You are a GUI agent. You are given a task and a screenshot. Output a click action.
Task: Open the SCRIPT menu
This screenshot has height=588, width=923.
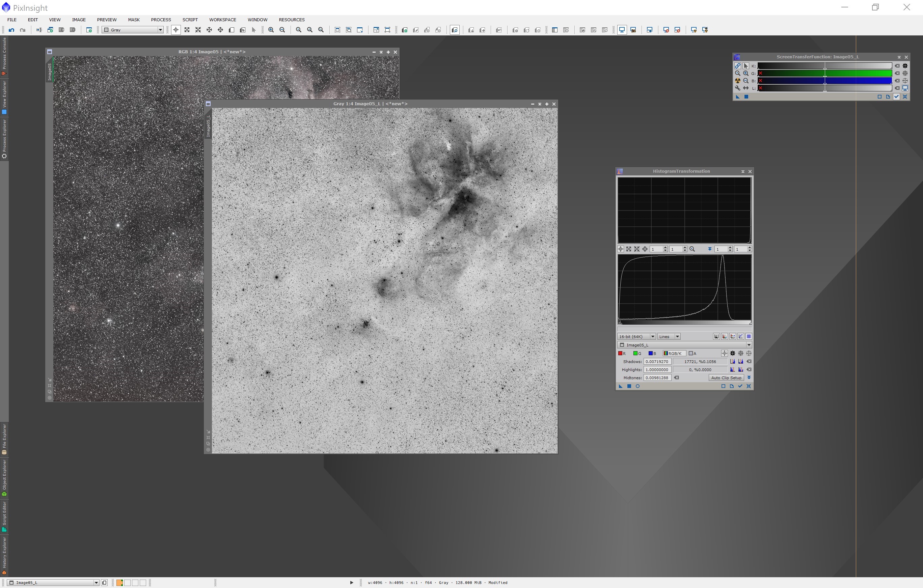point(190,20)
